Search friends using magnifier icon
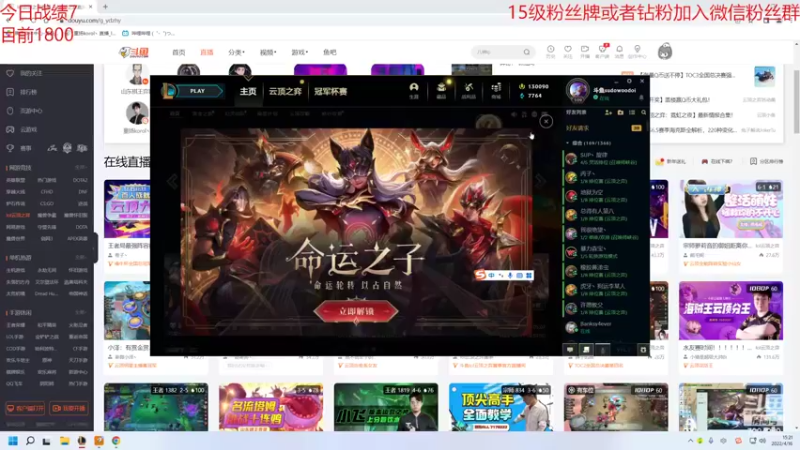The image size is (800, 450). click(x=643, y=112)
